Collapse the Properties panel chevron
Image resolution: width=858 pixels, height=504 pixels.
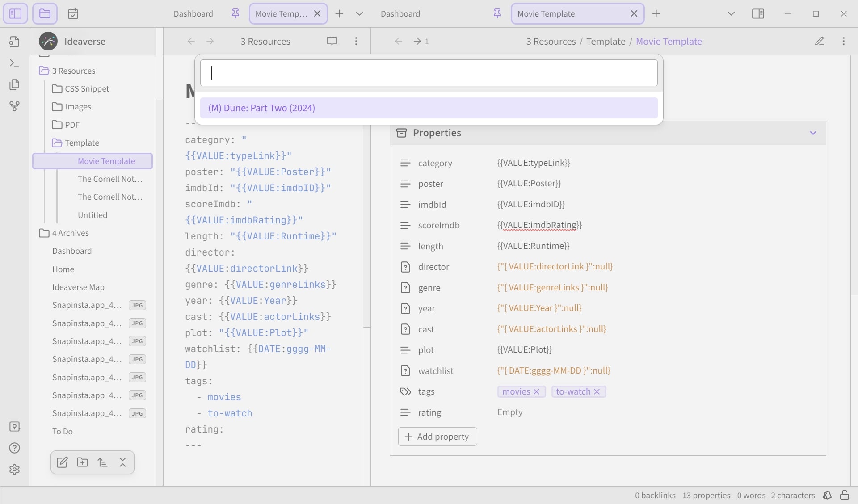pos(813,133)
